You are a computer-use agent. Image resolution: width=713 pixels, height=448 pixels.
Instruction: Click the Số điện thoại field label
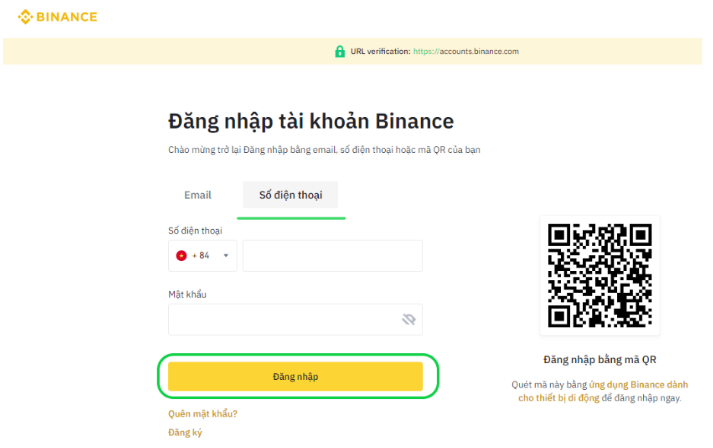195,231
